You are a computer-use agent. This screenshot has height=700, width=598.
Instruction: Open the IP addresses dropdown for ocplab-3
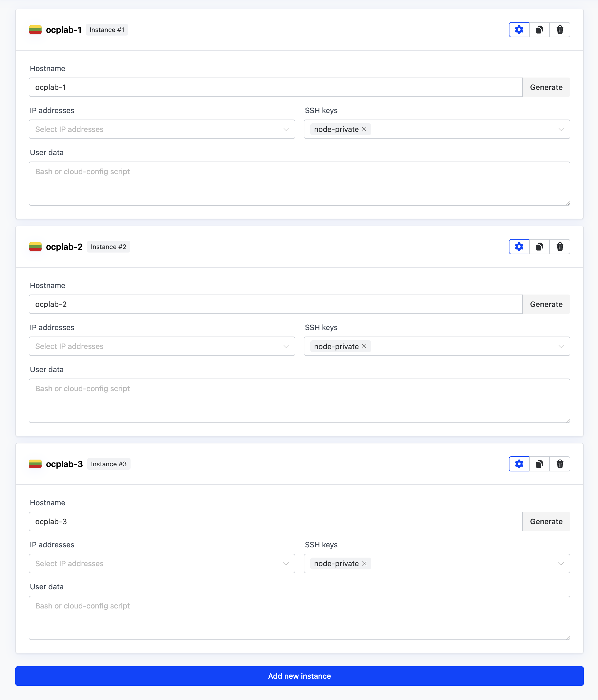[x=162, y=563]
